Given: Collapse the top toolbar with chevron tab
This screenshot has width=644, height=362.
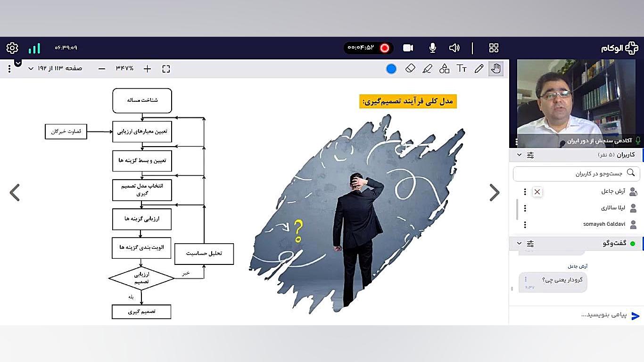Looking at the screenshot, I should pos(18,63).
